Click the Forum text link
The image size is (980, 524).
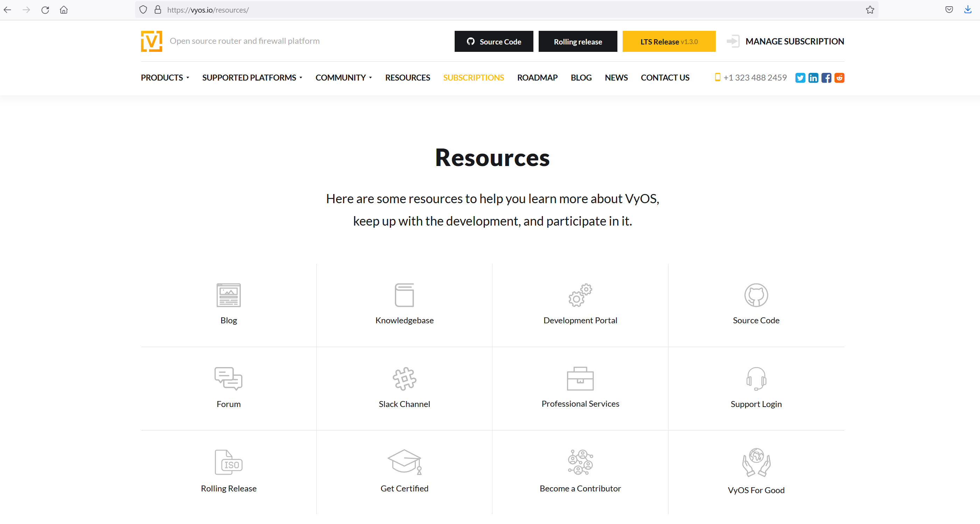click(229, 404)
